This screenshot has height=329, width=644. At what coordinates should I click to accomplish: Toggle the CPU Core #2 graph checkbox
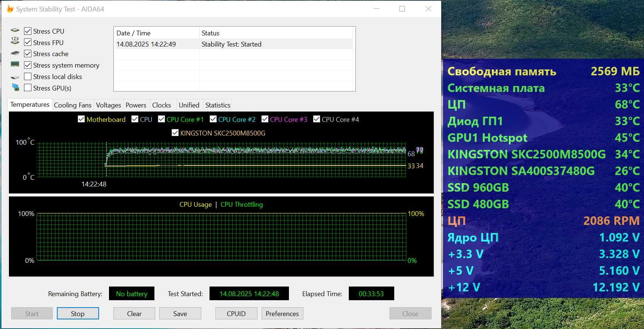[x=213, y=119]
